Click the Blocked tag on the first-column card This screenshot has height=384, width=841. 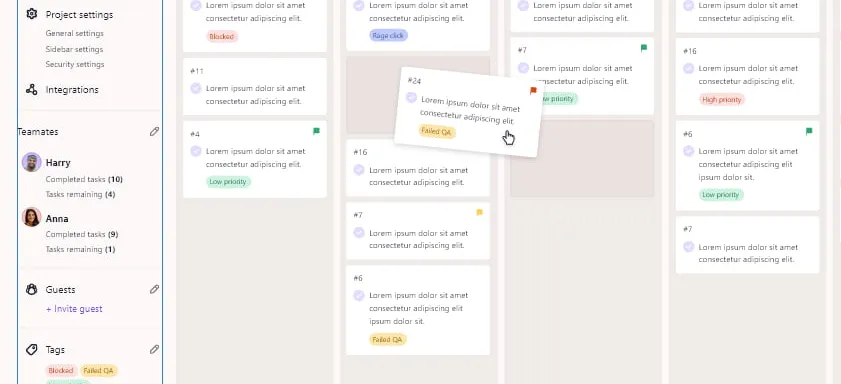222,36
